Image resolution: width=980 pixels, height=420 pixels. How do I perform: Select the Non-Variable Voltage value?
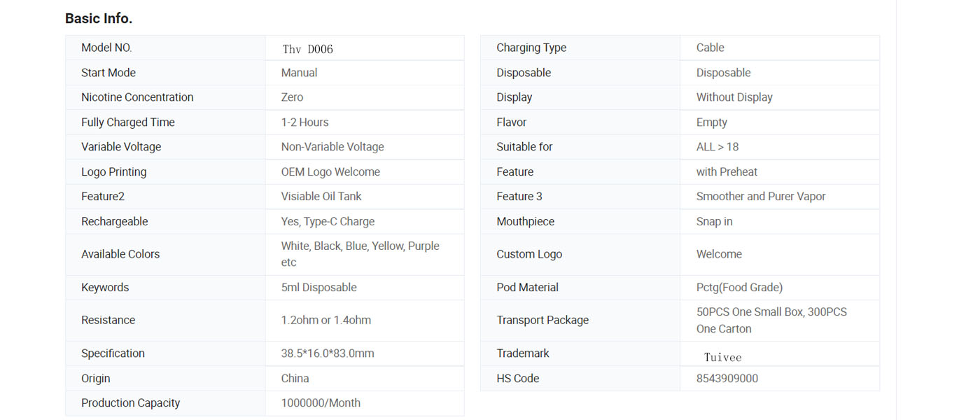pos(332,147)
